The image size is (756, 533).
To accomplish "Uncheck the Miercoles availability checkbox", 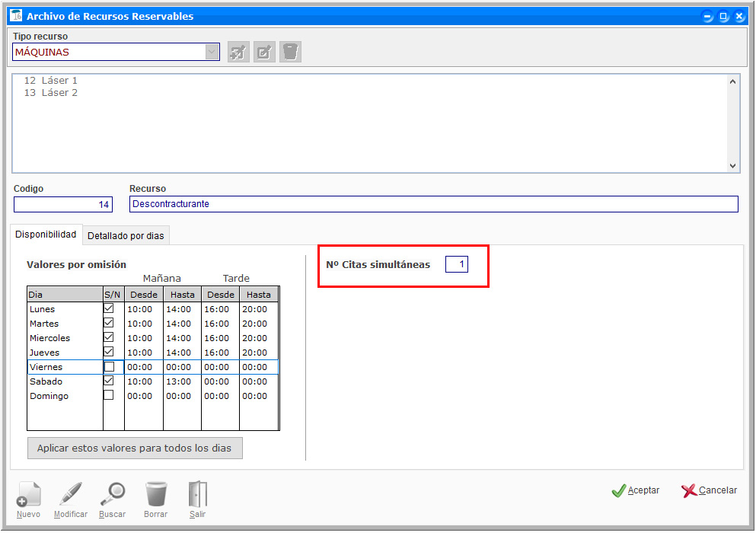I will pyautogui.click(x=109, y=337).
